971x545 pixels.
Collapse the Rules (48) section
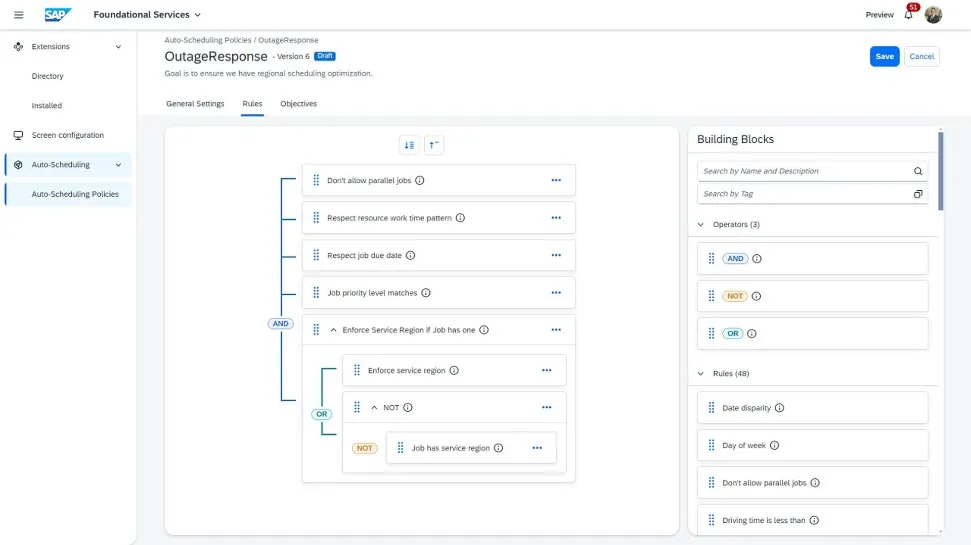pos(701,374)
